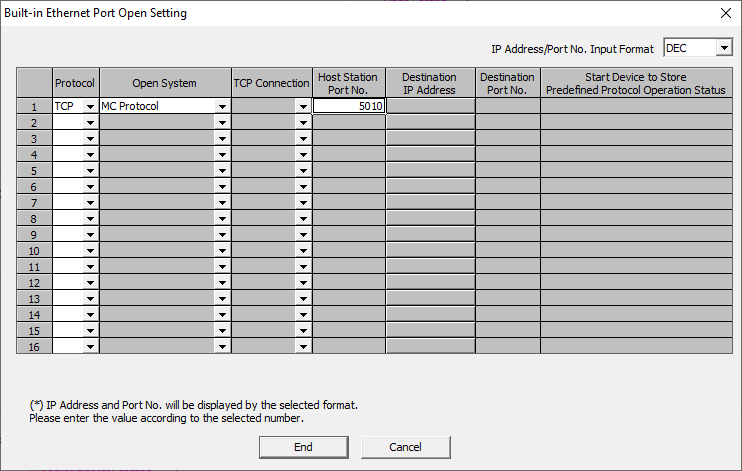This screenshot has height=471, width=742.
Task: Click Host Station Port No. cell in row 2
Action: click(349, 122)
